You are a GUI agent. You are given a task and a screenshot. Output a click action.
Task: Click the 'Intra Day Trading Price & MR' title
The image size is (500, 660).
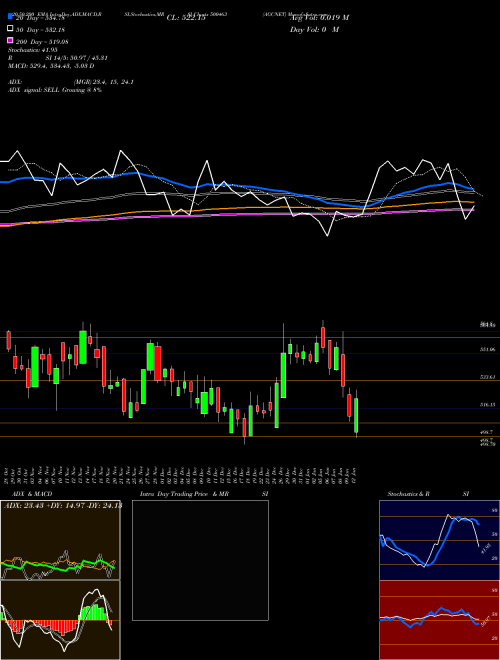coord(185,494)
